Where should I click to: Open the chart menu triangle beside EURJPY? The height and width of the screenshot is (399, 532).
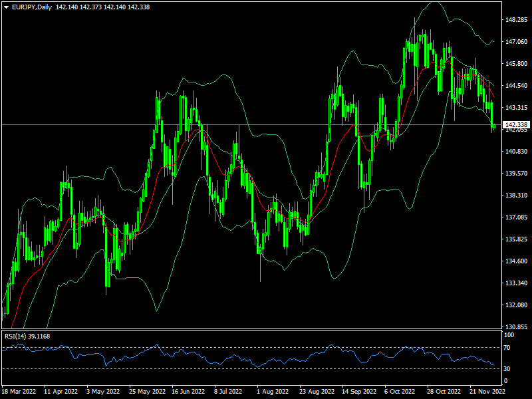7,7
